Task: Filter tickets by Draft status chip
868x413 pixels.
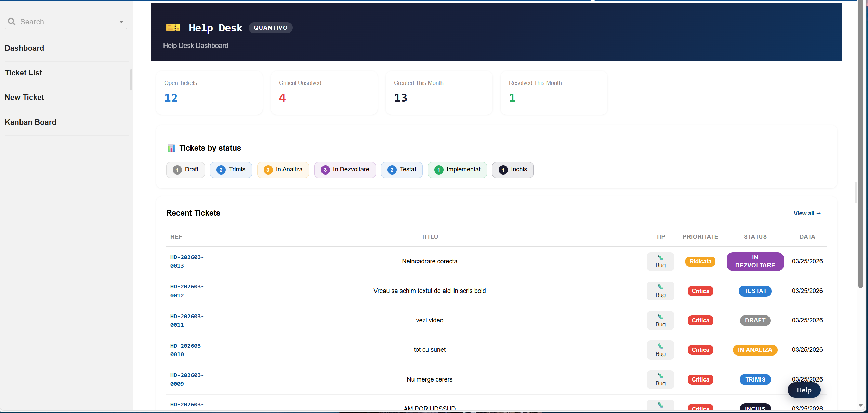Action: click(x=185, y=170)
